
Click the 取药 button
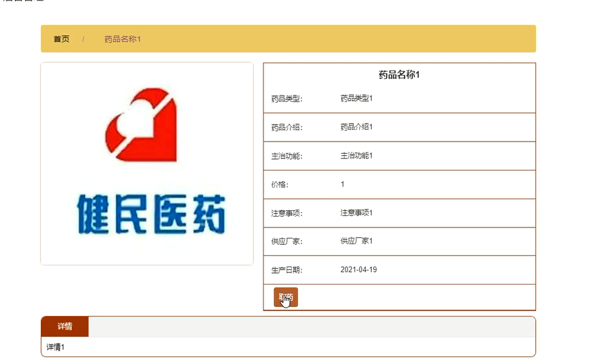[x=286, y=297]
